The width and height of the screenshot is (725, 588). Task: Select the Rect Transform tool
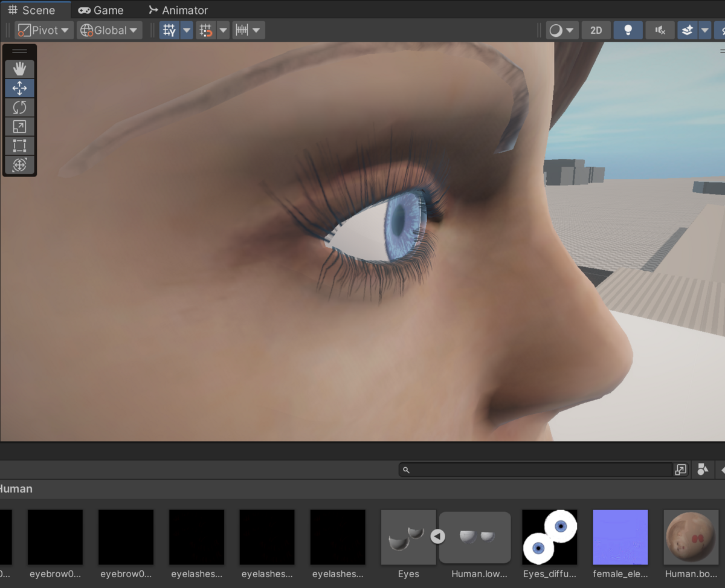[x=19, y=146]
